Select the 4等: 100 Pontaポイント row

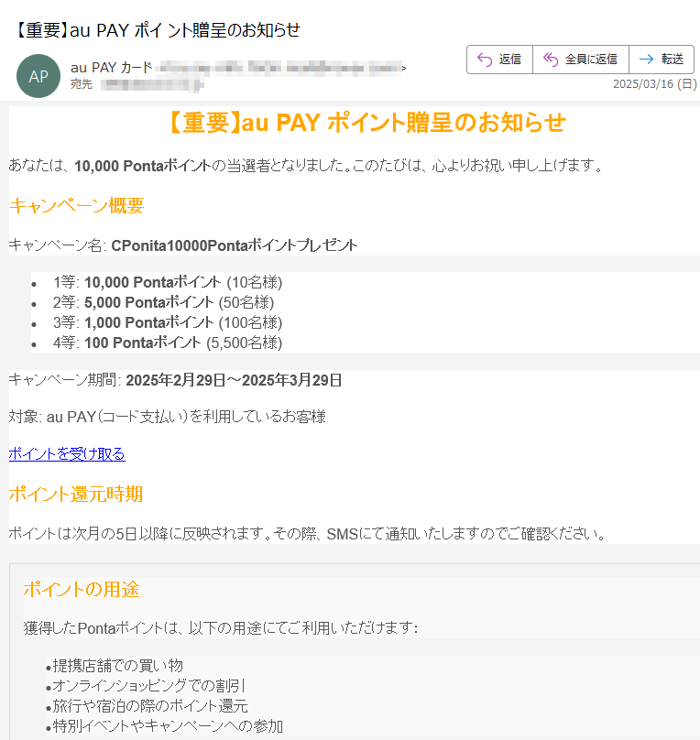tap(168, 343)
